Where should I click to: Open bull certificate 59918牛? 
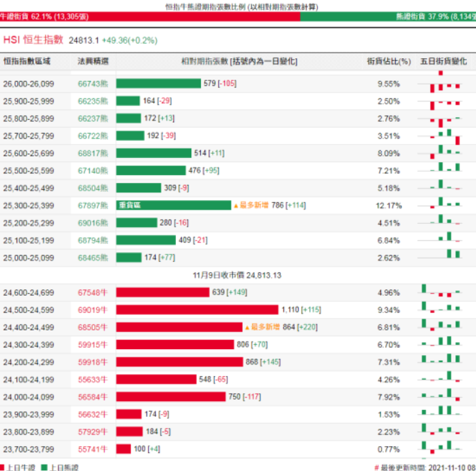click(93, 362)
